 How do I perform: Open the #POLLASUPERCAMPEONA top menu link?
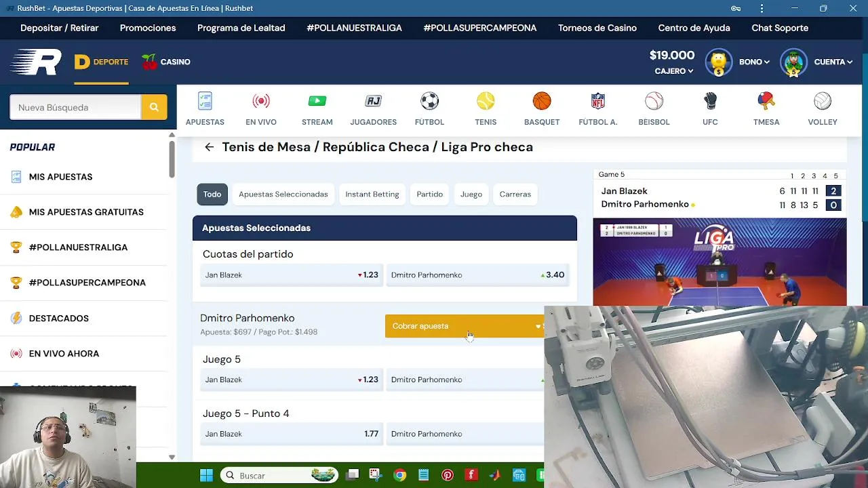pyautogui.click(x=480, y=28)
